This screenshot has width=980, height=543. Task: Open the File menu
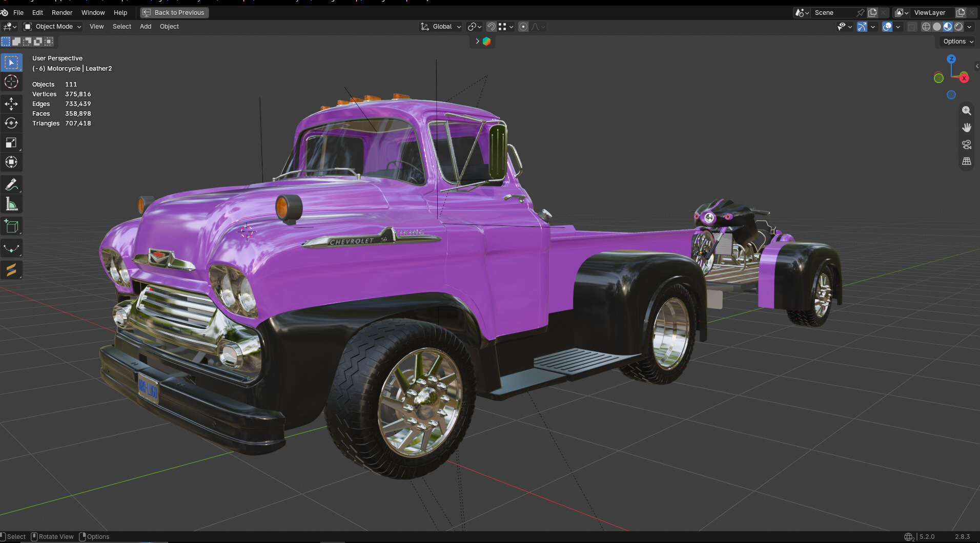18,12
